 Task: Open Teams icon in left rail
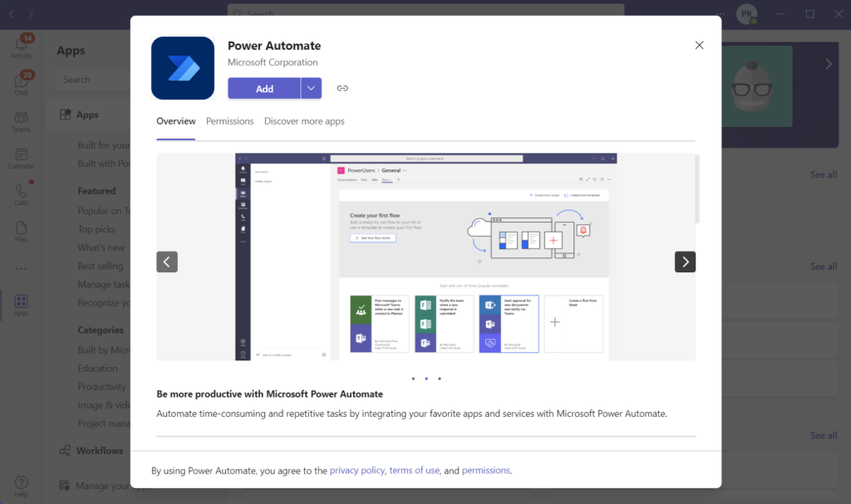[x=21, y=121]
